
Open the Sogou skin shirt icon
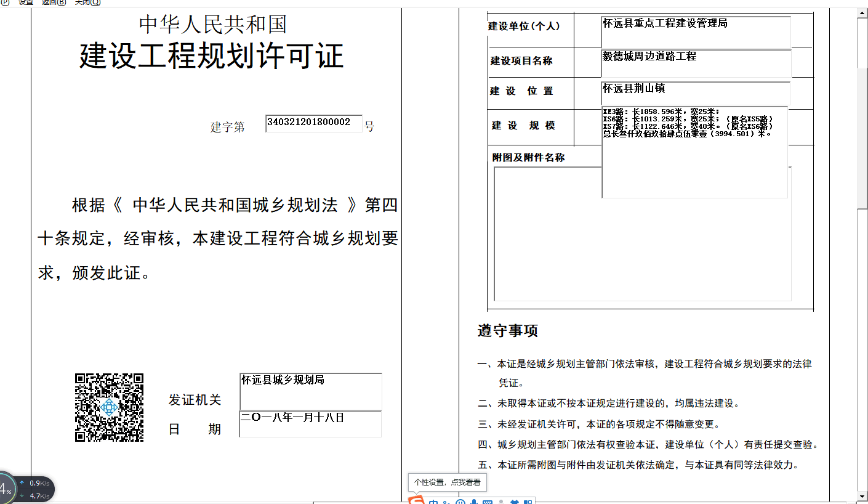(x=515, y=502)
